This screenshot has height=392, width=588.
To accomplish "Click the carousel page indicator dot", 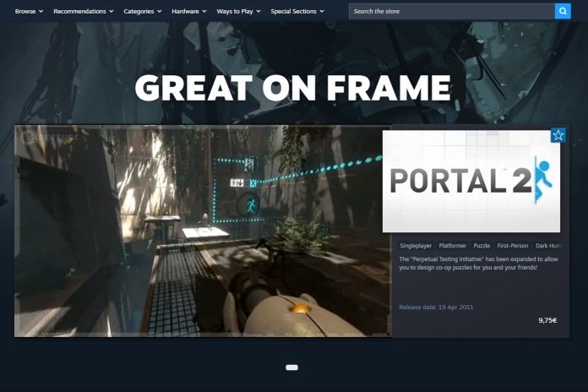I will 291,367.
